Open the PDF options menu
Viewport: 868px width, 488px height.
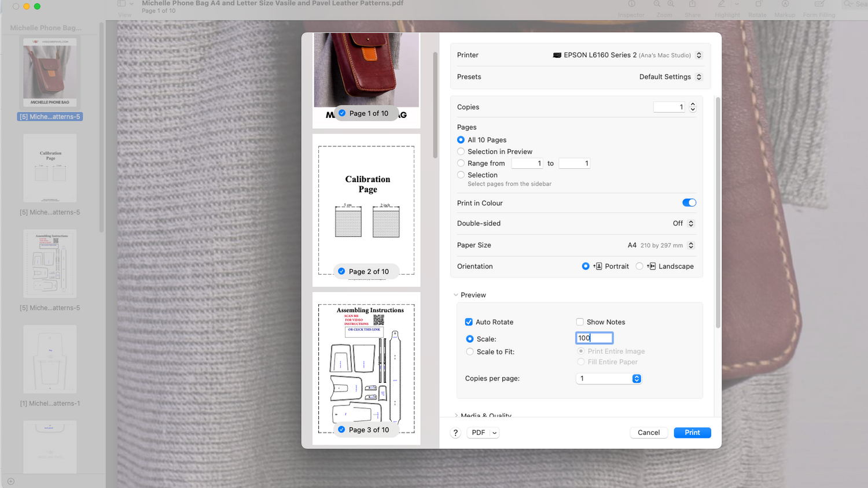point(483,432)
